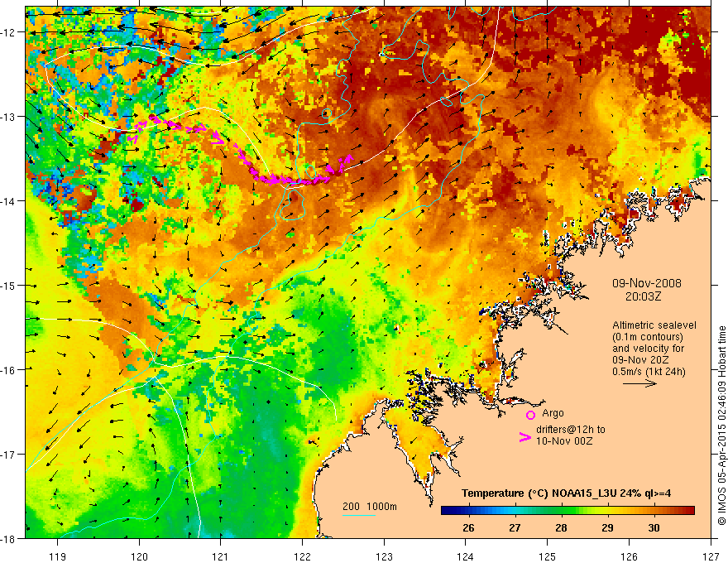Click the latitude label -17
Screen dimensions: 728x563
(9, 455)
